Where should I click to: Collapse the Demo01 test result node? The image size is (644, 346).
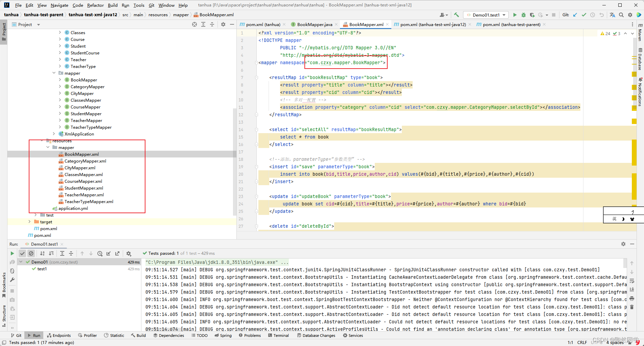[21, 262]
